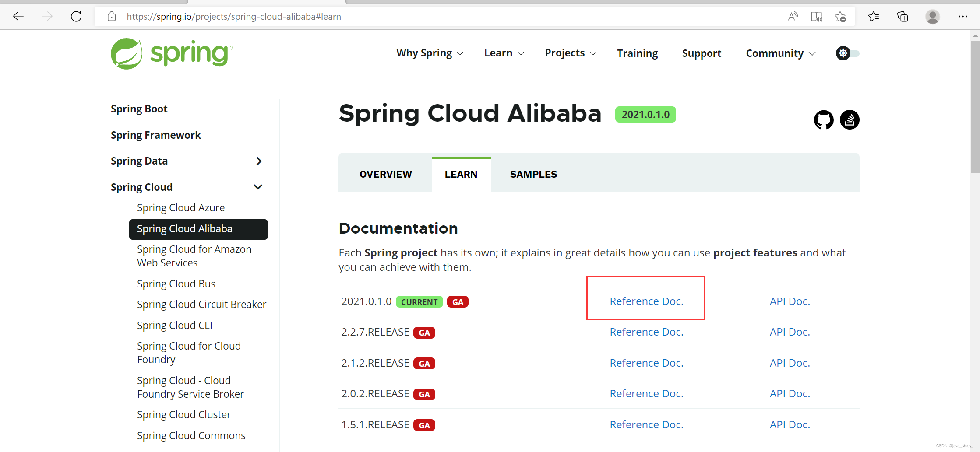
Task: View site info via the lock icon
Action: (112, 17)
